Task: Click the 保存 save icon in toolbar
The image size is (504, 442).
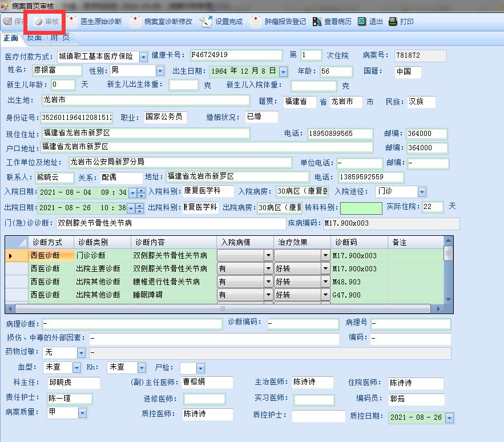Action: pos(7,22)
